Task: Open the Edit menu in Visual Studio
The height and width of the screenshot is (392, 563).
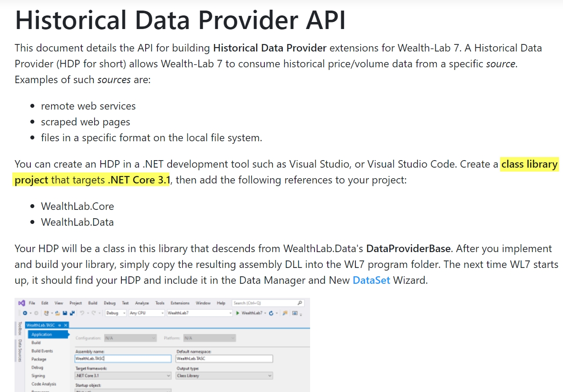Action: [x=45, y=303]
